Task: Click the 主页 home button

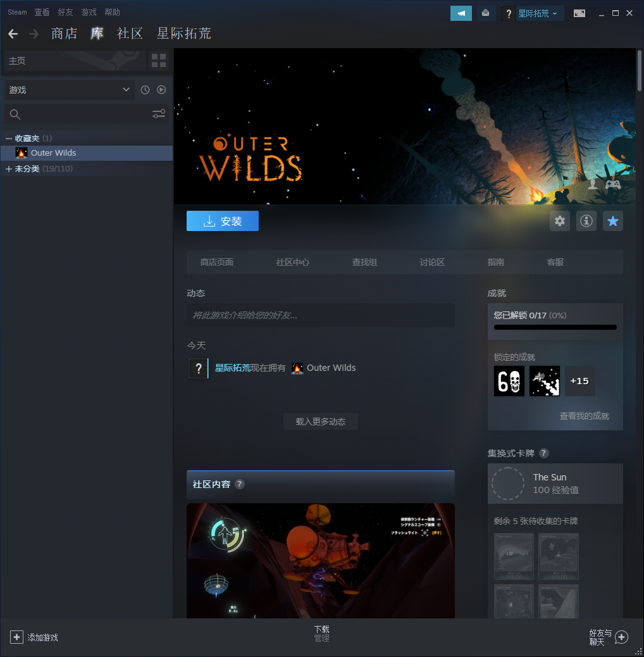Action: (75, 61)
